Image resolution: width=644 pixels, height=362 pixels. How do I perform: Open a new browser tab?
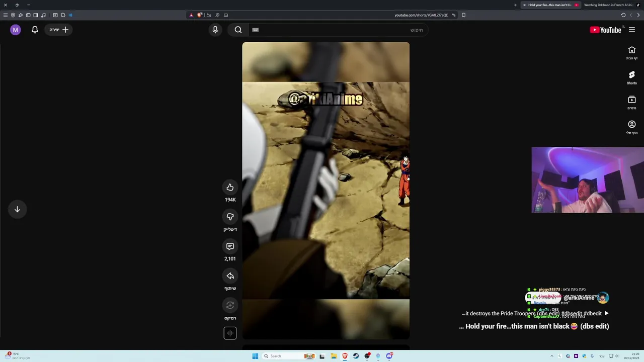(515, 5)
